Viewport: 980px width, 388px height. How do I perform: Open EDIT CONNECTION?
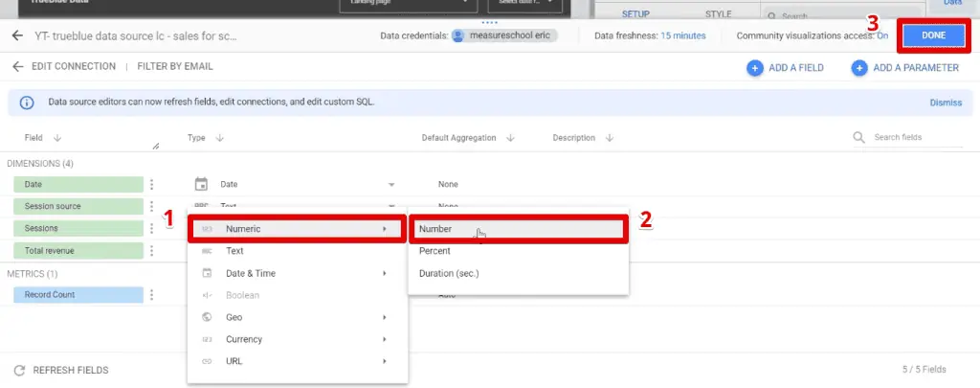[x=74, y=66]
